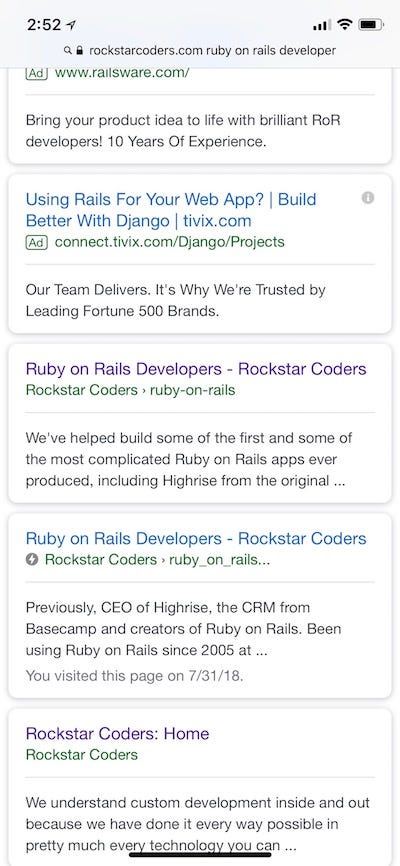Tap the Ad badge beside connect.tivix.com

pos(37,242)
